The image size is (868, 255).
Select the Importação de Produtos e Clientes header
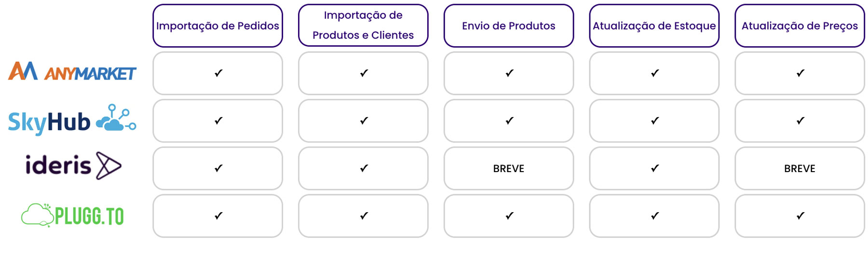pos(363,26)
